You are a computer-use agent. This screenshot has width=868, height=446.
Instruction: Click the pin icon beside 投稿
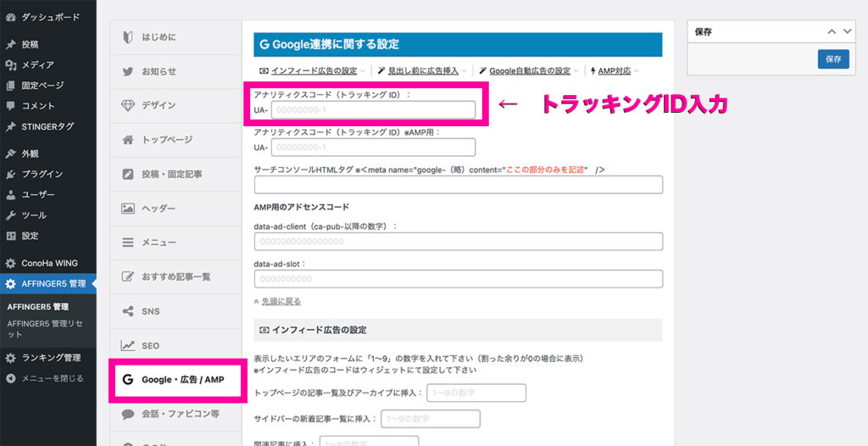(10, 44)
